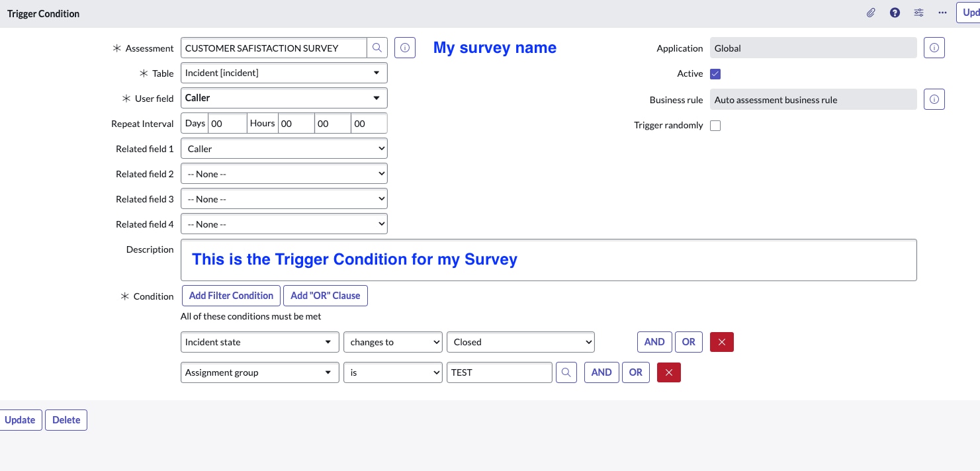
Task: Open the more options ellipsis menu
Action: click(x=942, y=13)
